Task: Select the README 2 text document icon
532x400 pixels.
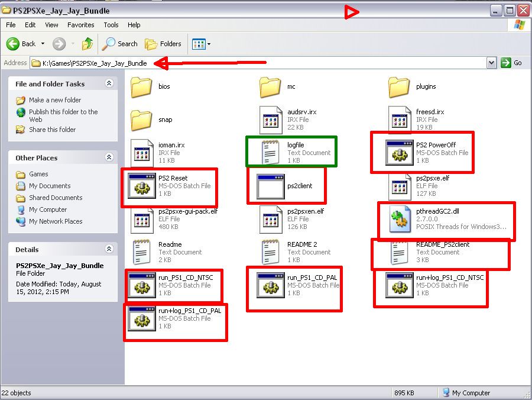Action: click(x=270, y=252)
